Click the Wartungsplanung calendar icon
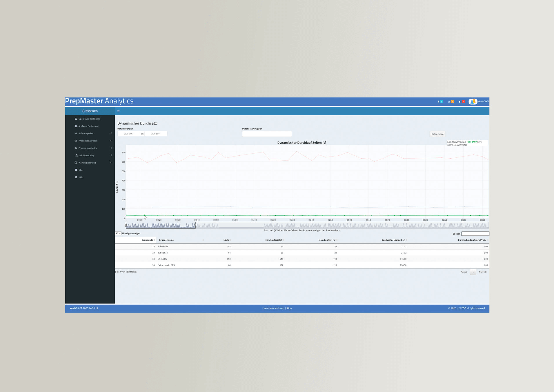Screen dimensions: 554x392 (x=76, y=163)
